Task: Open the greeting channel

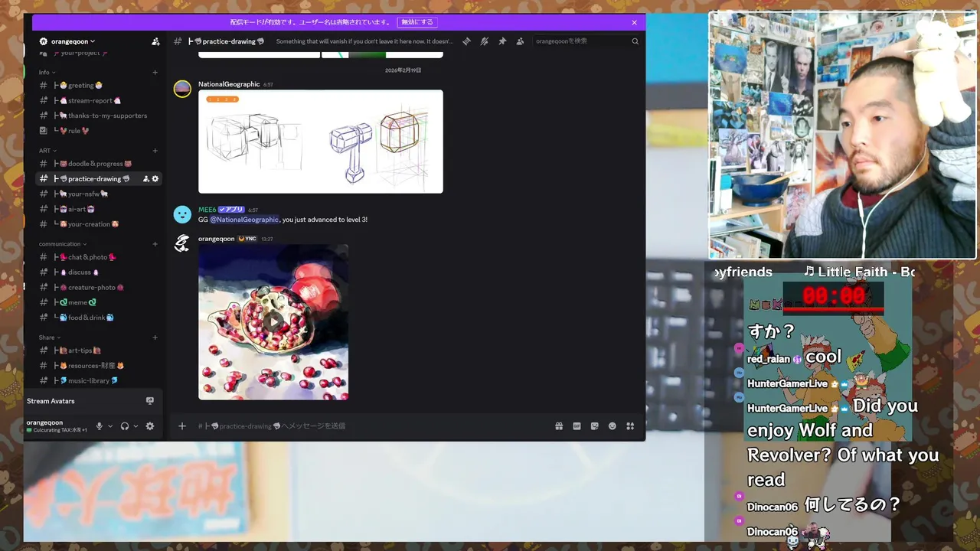Action: [98, 86]
